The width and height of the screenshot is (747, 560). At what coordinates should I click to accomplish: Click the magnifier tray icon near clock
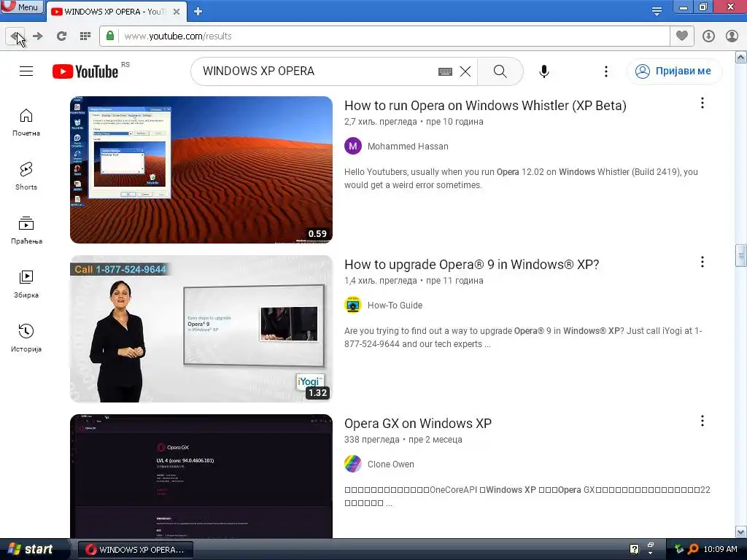click(693, 550)
